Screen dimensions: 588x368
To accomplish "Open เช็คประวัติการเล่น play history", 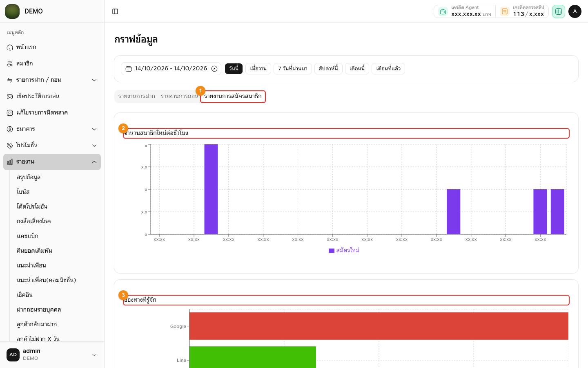I will [x=52, y=96].
